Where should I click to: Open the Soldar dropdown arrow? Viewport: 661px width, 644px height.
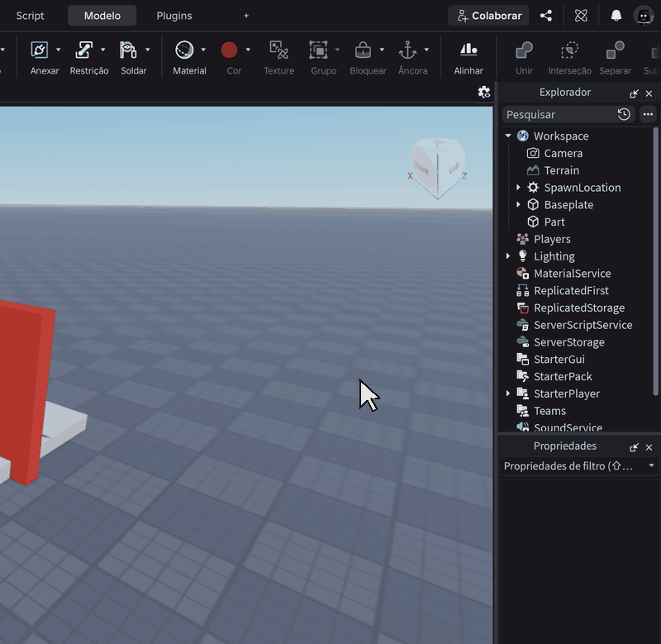[x=148, y=50]
